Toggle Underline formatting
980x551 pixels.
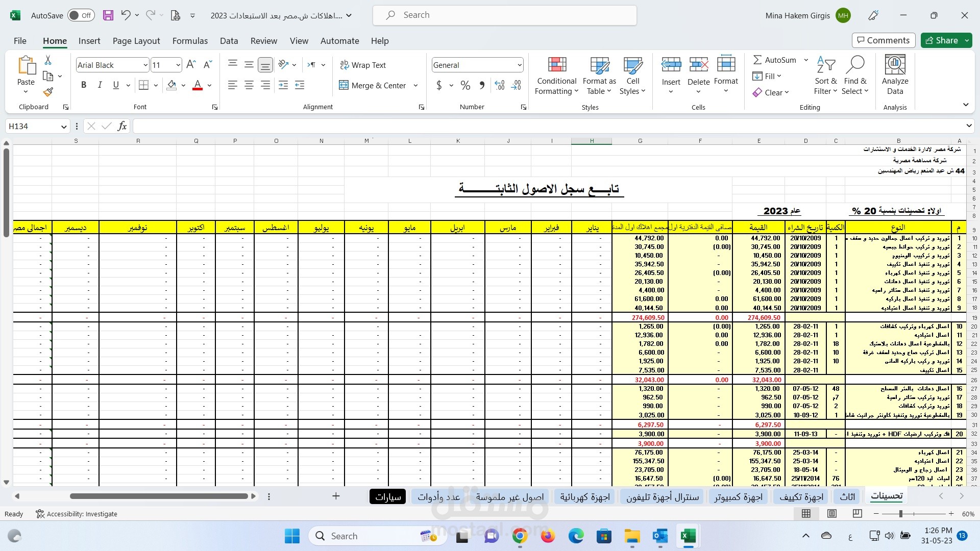click(x=116, y=85)
